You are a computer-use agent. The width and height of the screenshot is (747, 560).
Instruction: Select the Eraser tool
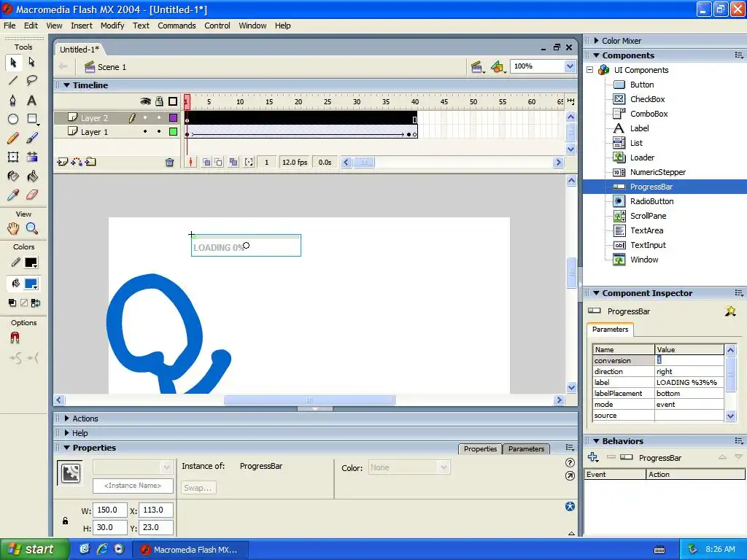(31, 195)
